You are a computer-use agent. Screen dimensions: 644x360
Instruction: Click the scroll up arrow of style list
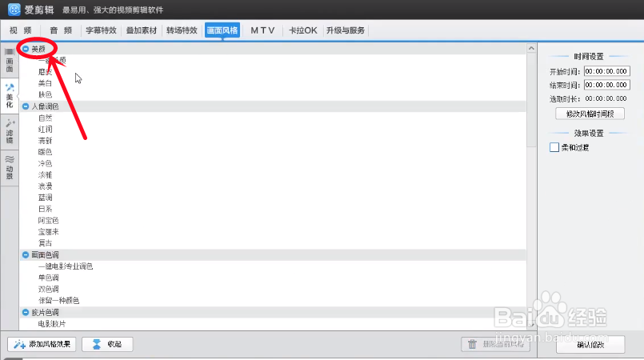click(x=531, y=49)
